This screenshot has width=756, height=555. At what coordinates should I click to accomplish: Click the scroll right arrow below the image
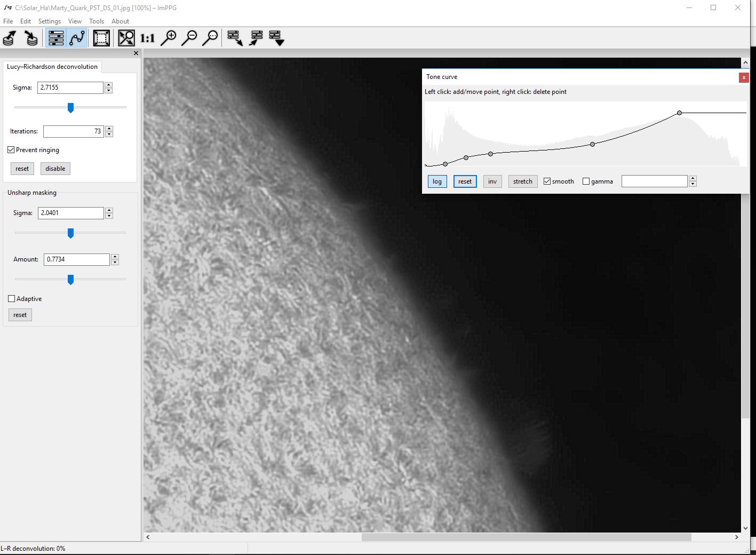pos(737,537)
